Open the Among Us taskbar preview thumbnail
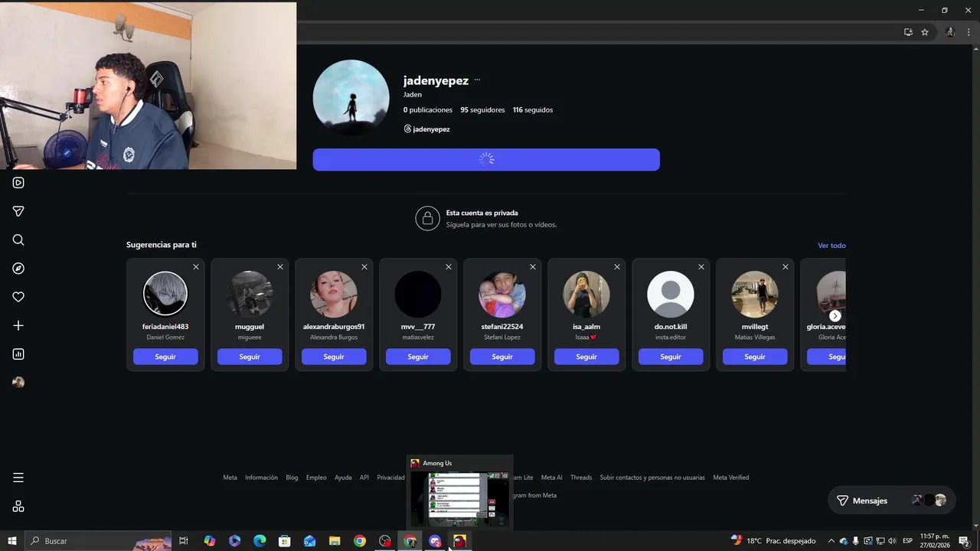The image size is (980, 551). 459,497
